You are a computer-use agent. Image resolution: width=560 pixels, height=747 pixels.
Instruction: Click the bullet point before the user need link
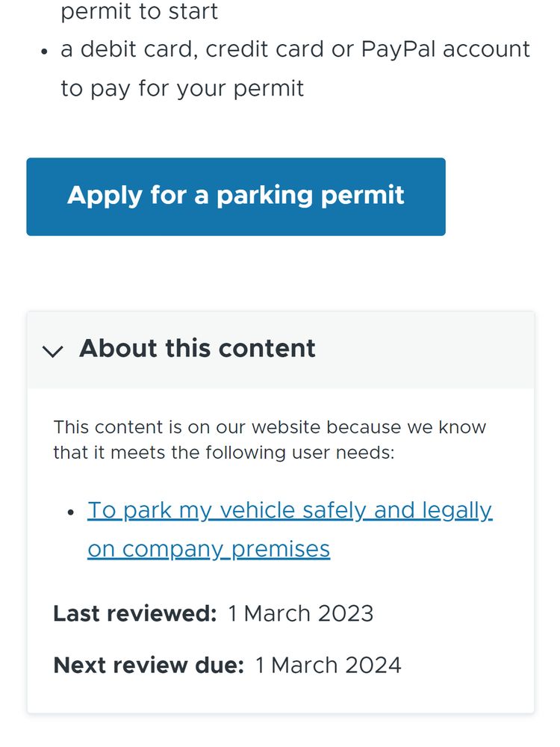coord(70,510)
